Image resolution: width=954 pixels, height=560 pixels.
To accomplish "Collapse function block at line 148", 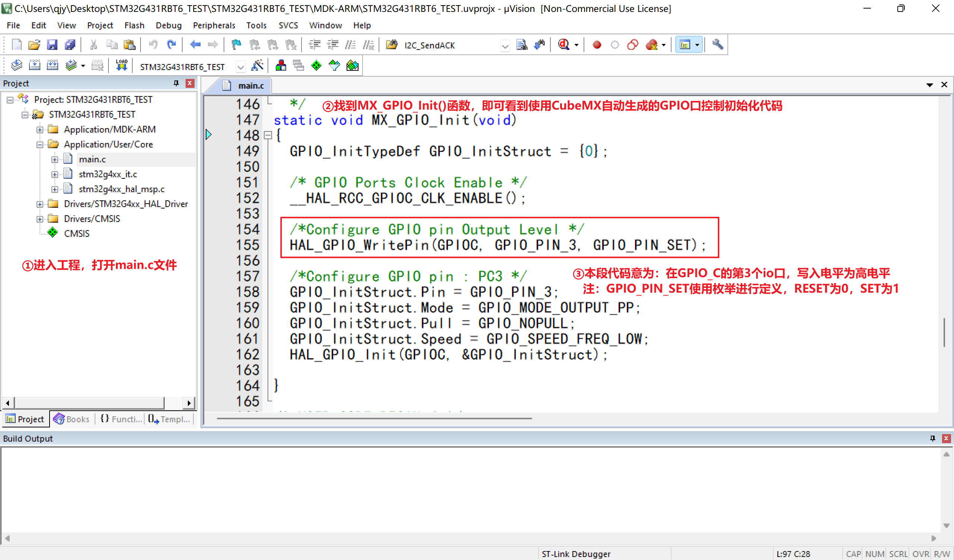I will coord(268,135).
